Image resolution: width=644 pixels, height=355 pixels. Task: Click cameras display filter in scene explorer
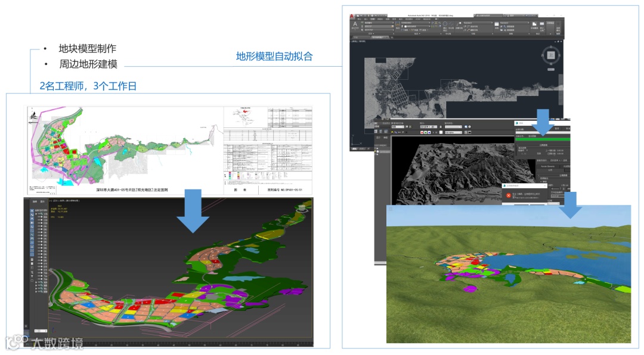click(x=32, y=223)
